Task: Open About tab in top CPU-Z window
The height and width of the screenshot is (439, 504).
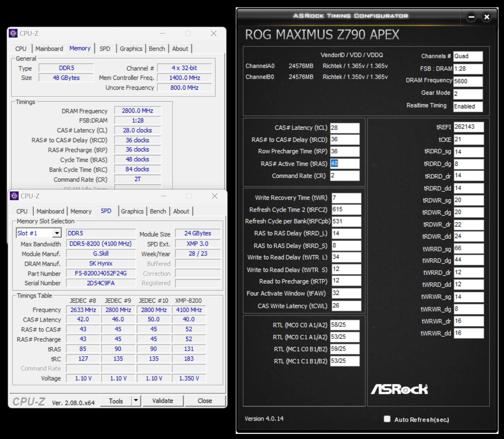Action: 180,48
